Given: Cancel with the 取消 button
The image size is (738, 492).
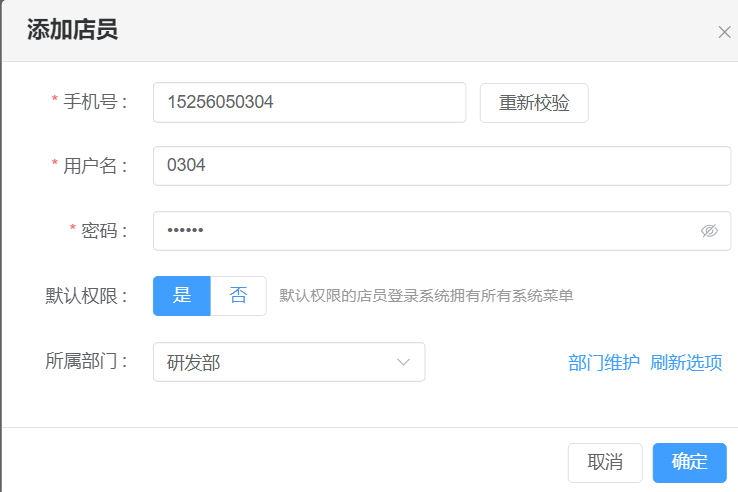Looking at the screenshot, I should pyautogui.click(x=605, y=462).
